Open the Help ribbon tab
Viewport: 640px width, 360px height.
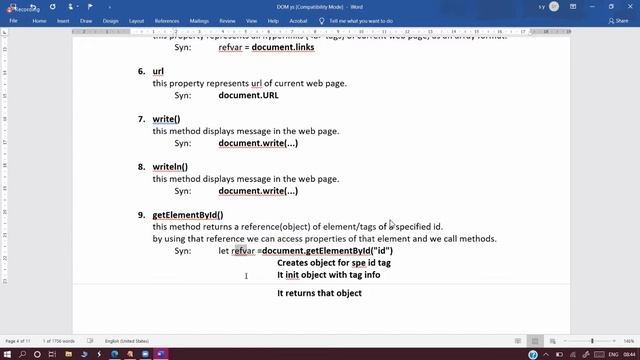pos(273,21)
